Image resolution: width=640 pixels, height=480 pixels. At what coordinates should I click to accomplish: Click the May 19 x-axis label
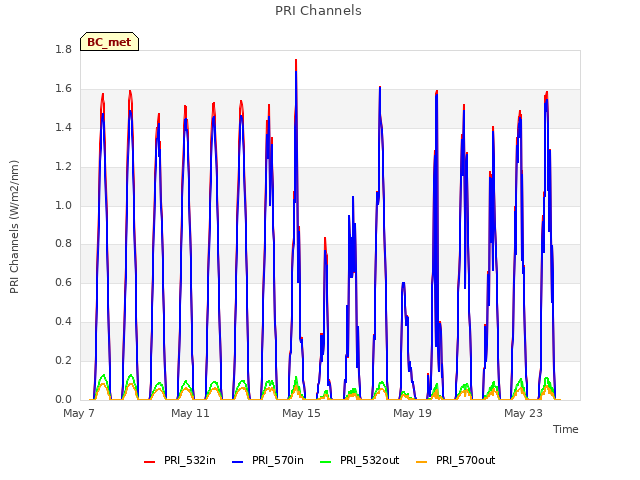coord(412,413)
